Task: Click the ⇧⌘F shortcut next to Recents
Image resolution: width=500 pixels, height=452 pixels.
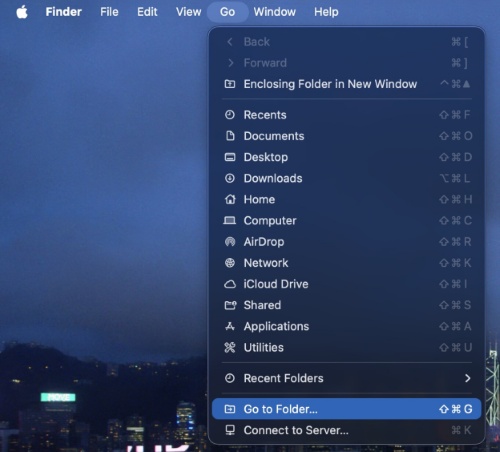Action: (x=455, y=115)
